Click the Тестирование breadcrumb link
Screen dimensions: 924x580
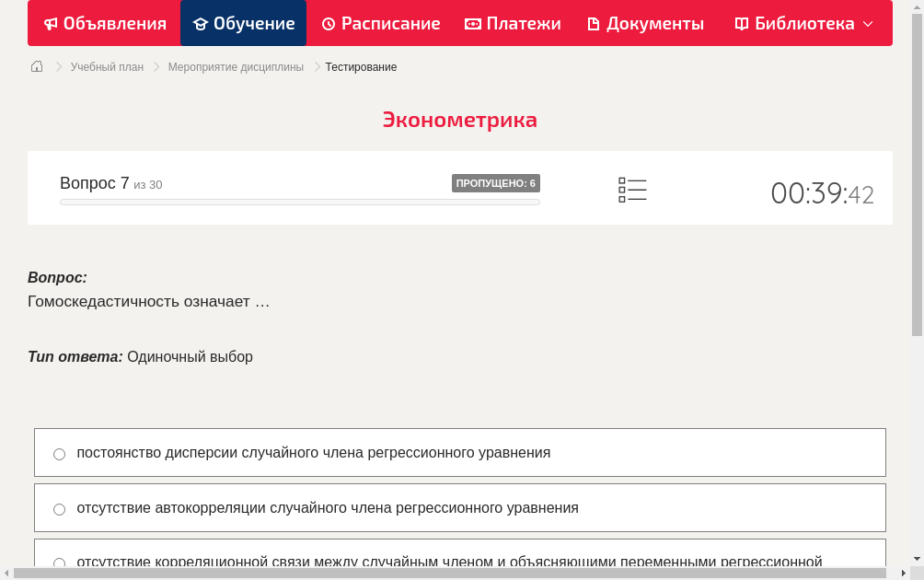pyautogui.click(x=360, y=66)
